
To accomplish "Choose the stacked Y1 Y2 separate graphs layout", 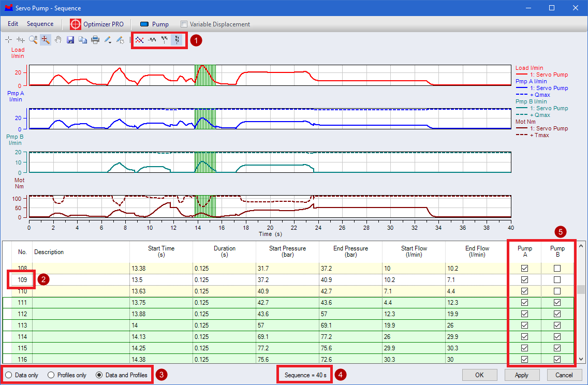I will (x=177, y=40).
